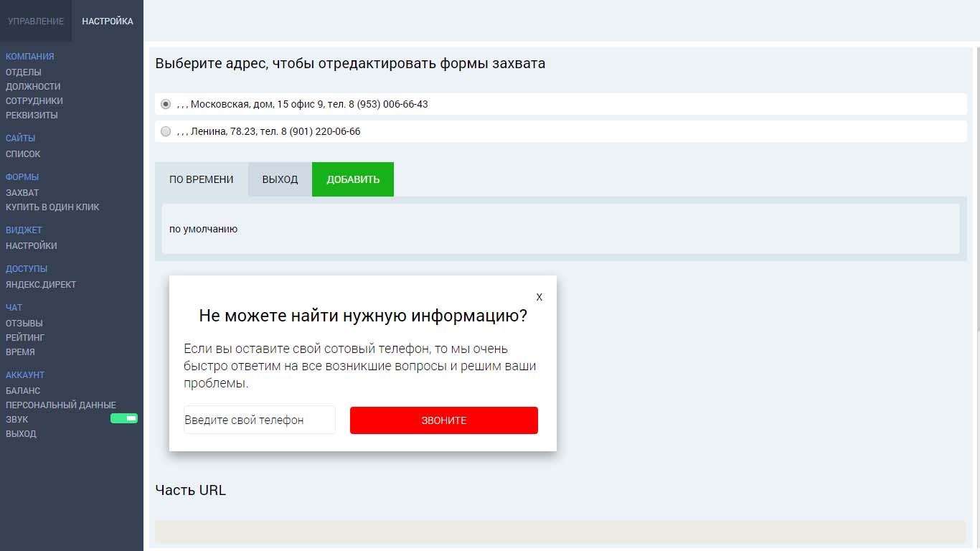The width and height of the screenshot is (980, 551).
Task: Click the red Звоните button
Action: click(x=443, y=420)
